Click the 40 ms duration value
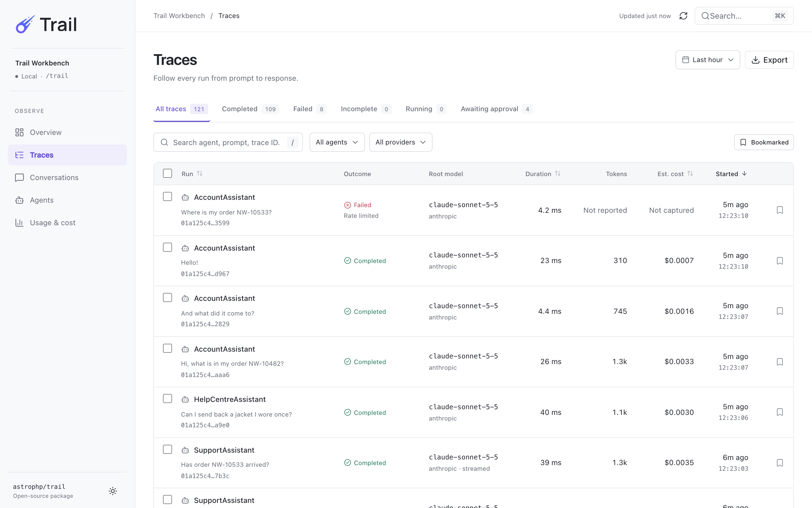812x508 pixels. [551, 412]
